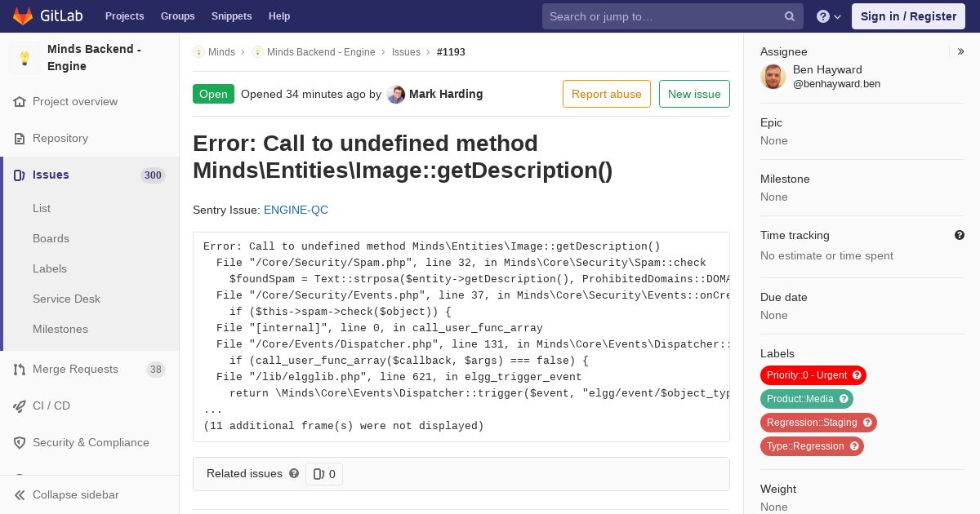Click the Product::Media label

[x=807, y=399]
